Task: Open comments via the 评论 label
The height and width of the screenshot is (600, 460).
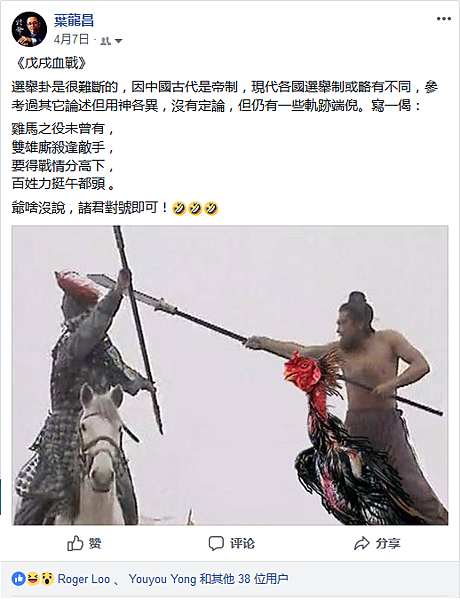Action: (x=242, y=543)
